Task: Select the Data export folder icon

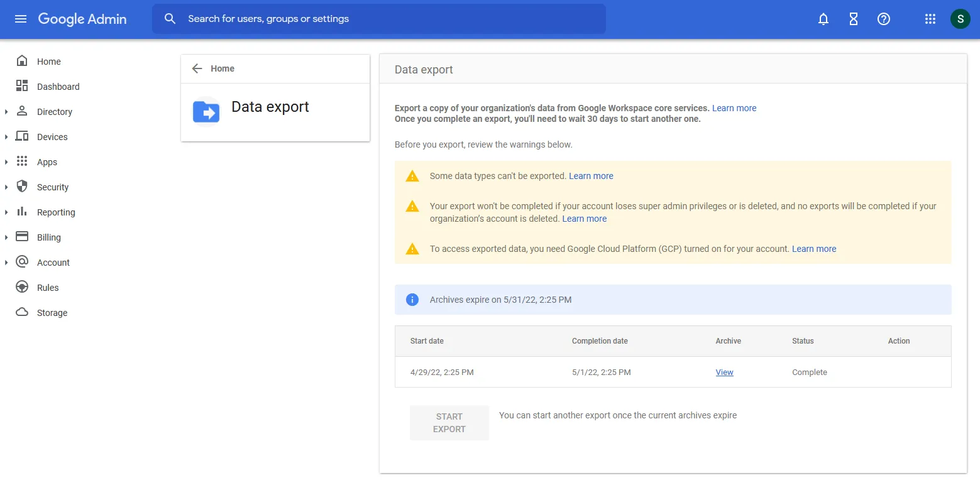Action: click(206, 112)
